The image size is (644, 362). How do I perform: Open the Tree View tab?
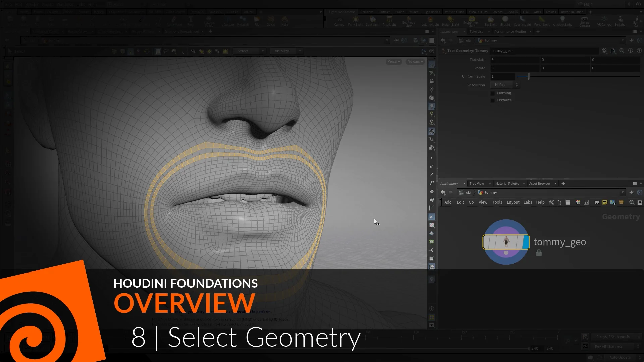pyautogui.click(x=477, y=183)
